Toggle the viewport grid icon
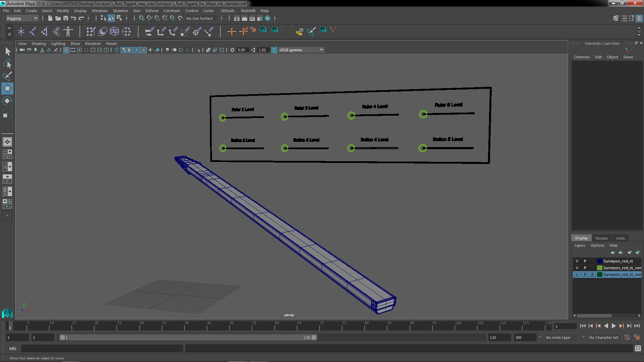 pyautogui.click(x=66, y=50)
